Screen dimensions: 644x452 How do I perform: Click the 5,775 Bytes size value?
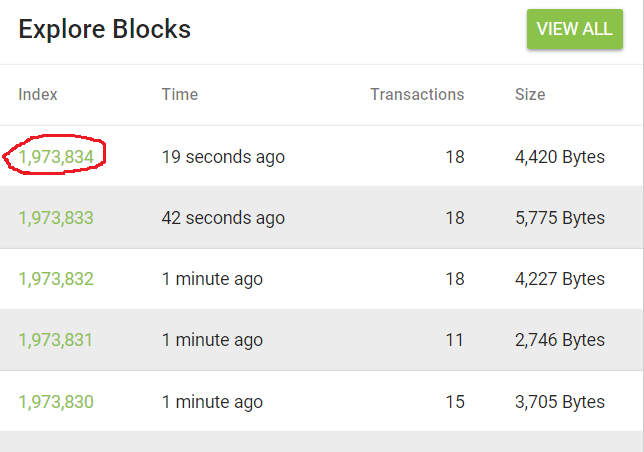[x=560, y=218]
